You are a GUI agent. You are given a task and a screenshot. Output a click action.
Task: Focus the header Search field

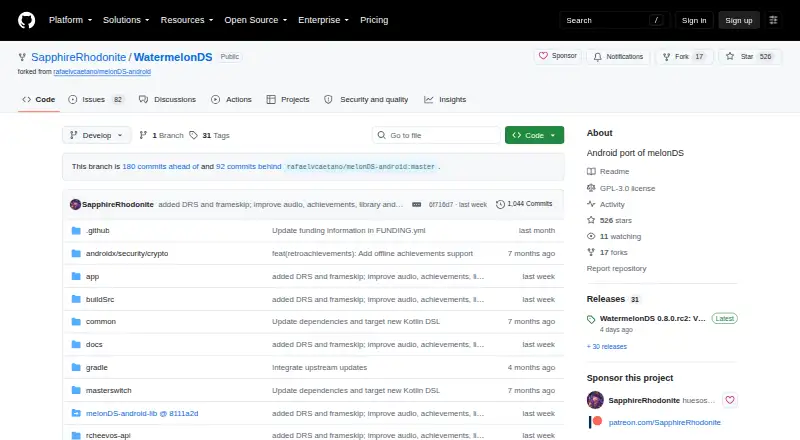coord(614,20)
